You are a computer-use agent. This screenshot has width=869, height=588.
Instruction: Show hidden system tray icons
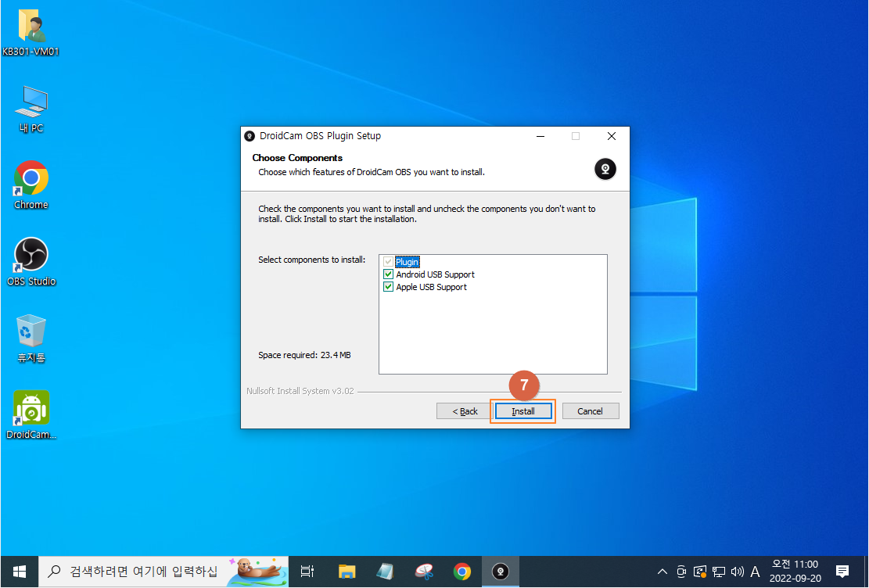663,572
